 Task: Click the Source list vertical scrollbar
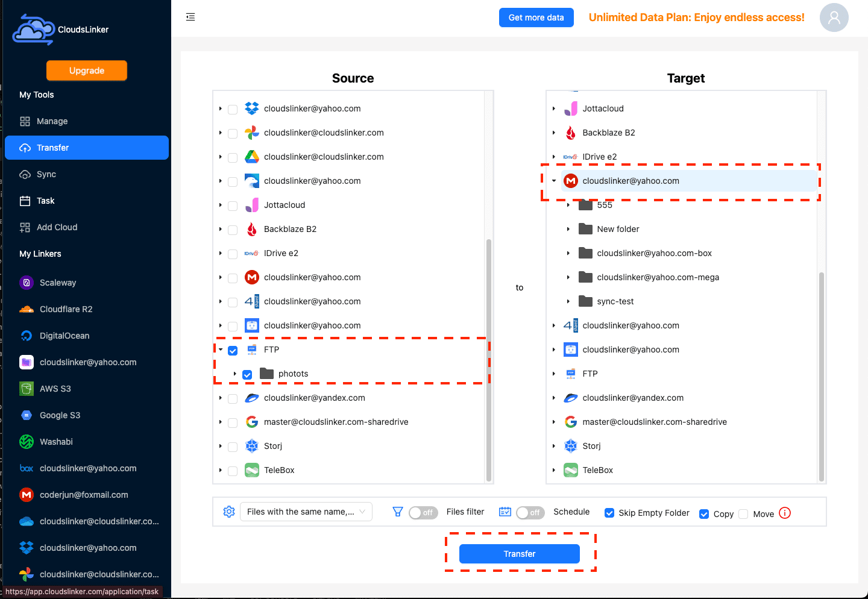[489, 359]
